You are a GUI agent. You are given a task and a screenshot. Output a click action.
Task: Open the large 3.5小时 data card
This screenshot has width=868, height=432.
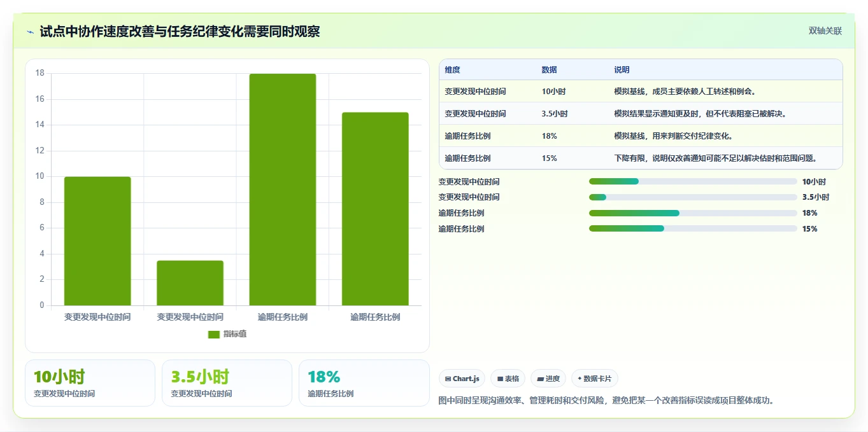(x=227, y=383)
